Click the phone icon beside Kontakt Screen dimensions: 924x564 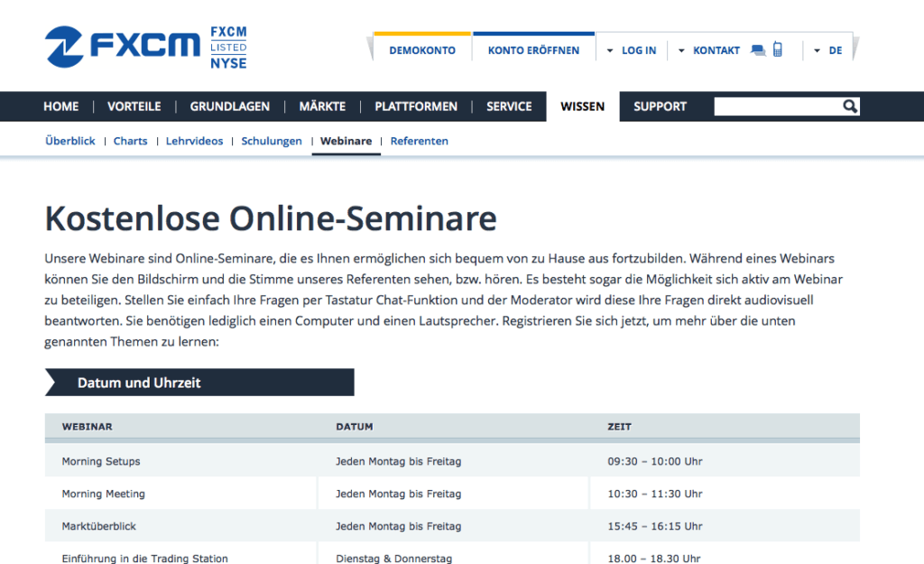tap(778, 50)
